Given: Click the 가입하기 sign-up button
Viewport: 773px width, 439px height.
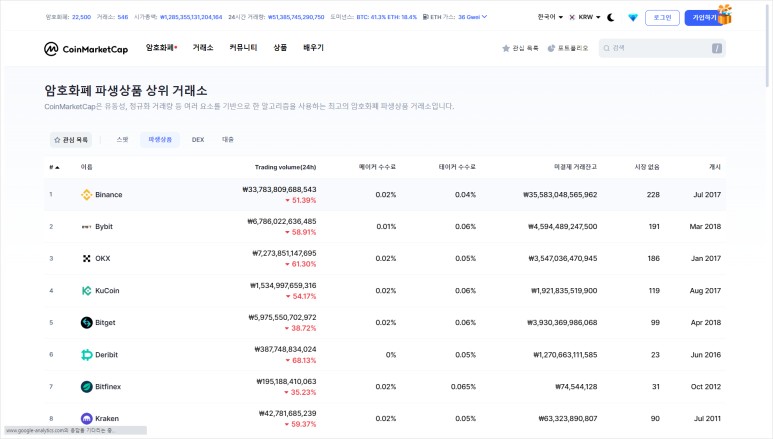Looking at the screenshot, I should 704,17.
